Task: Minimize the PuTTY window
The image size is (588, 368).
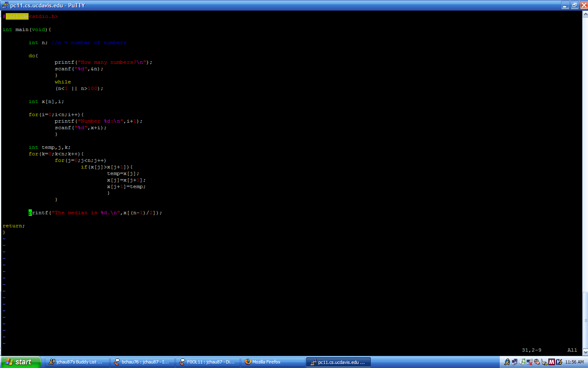Action: click(565, 5)
